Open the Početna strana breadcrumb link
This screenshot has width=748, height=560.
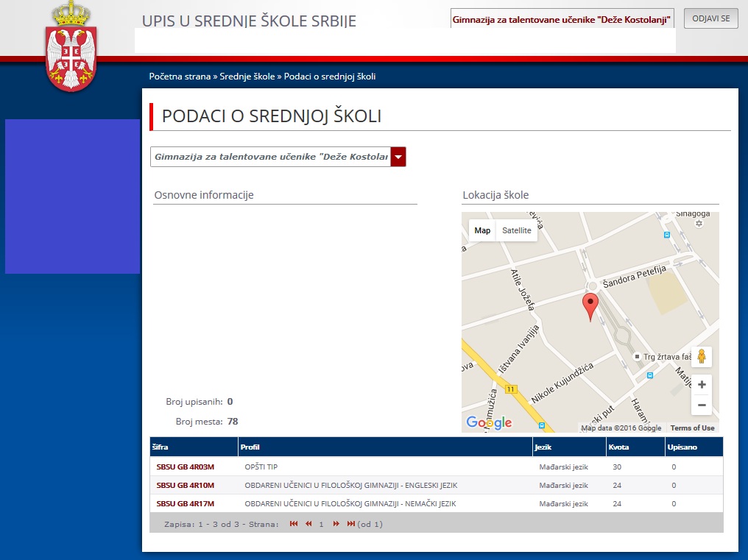click(x=180, y=77)
